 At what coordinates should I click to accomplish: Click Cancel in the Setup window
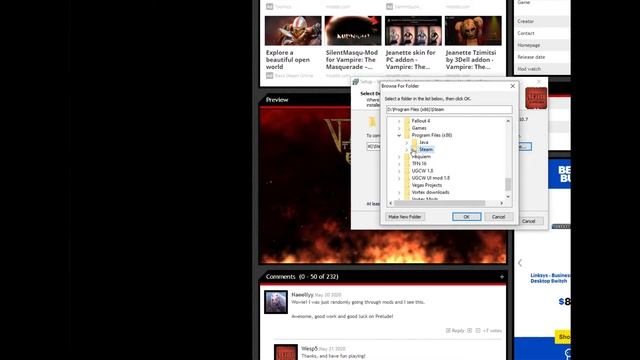[x=529, y=221]
